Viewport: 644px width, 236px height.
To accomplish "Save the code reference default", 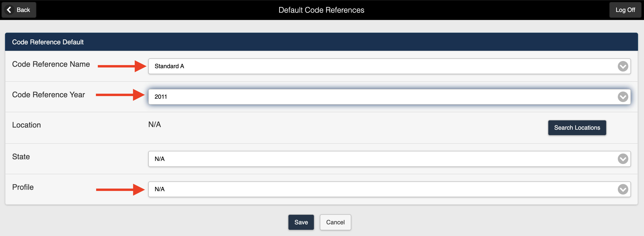I will 301,222.
